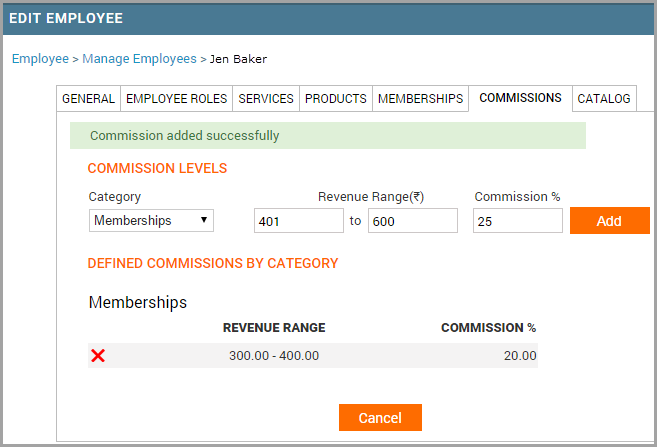
Task: Go to the Services tab
Action: (266, 98)
